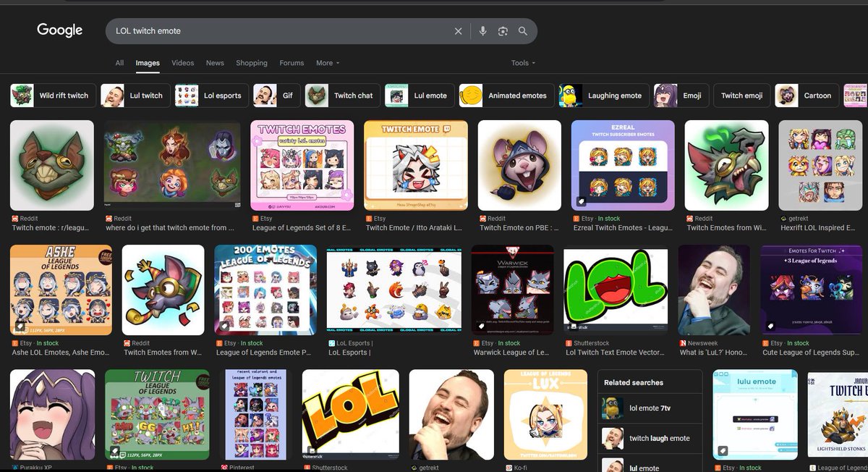The image size is (868, 472).
Task: Open the Emotes for Twitch +3 League image
Action: [811, 290]
